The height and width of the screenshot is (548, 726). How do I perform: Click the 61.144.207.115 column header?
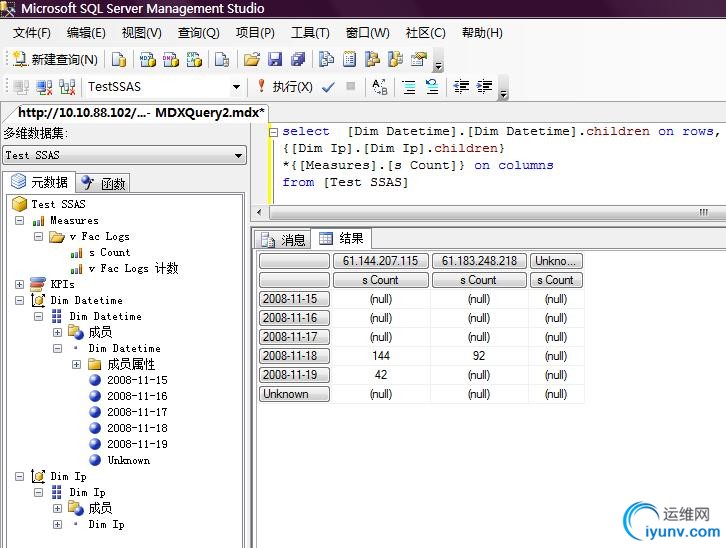(380, 261)
